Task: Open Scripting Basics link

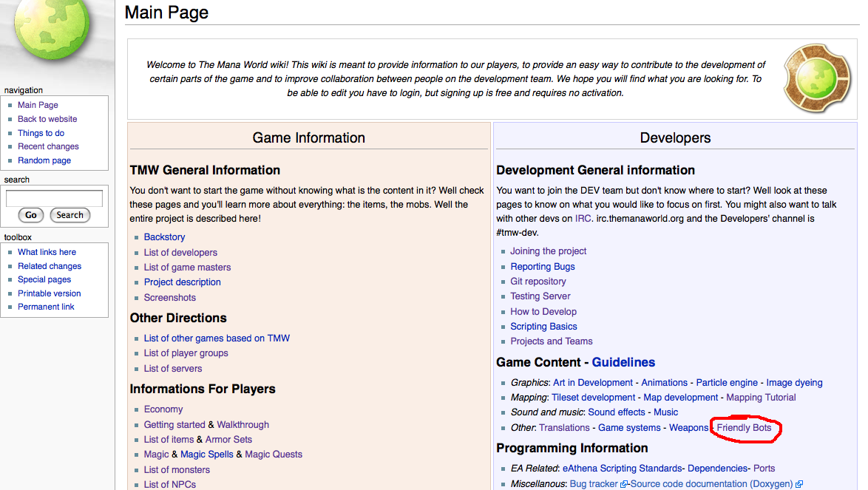Action: click(x=543, y=327)
